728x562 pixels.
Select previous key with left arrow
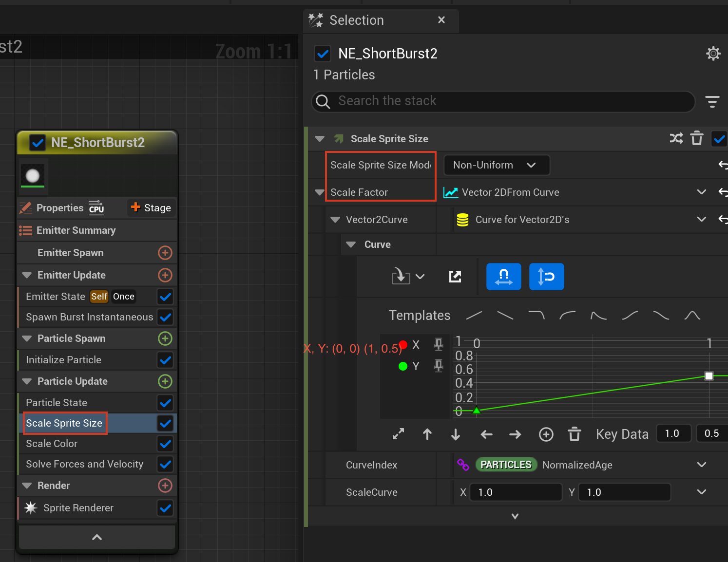[x=486, y=434]
